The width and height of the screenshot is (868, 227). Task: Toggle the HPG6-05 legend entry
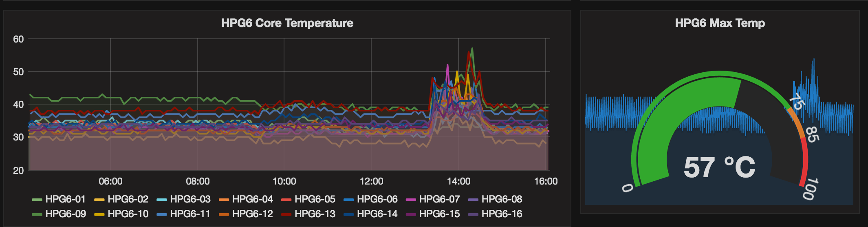[308, 199]
